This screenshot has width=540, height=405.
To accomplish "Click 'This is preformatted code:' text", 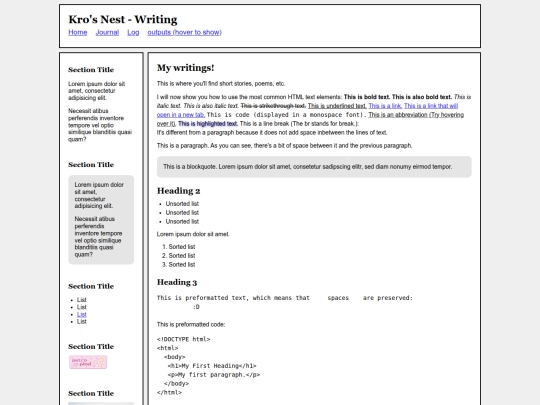I will pos(191,324).
